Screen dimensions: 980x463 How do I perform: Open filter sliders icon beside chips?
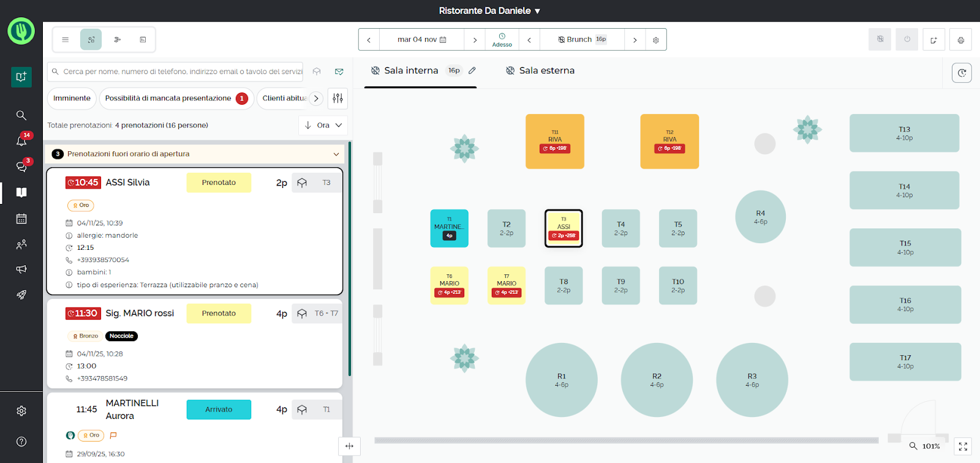[x=337, y=98]
